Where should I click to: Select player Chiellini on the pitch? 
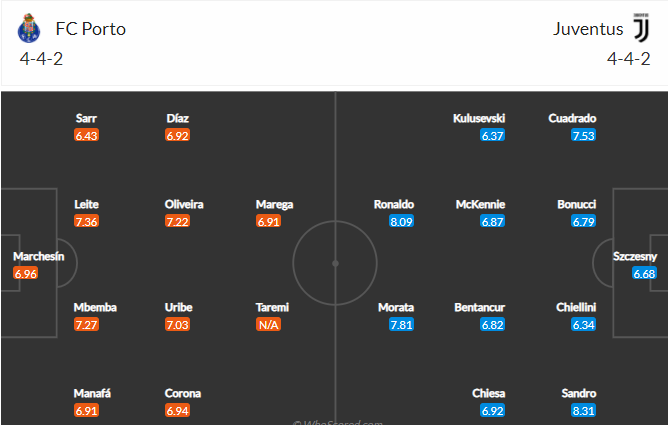(x=576, y=307)
